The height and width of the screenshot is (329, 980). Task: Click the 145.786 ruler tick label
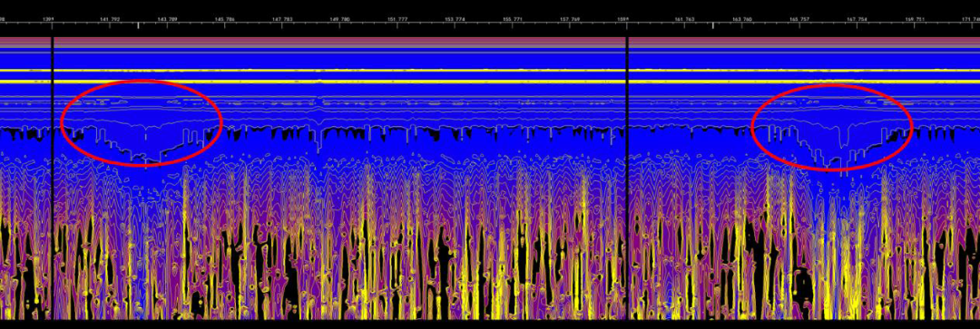pos(225,19)
